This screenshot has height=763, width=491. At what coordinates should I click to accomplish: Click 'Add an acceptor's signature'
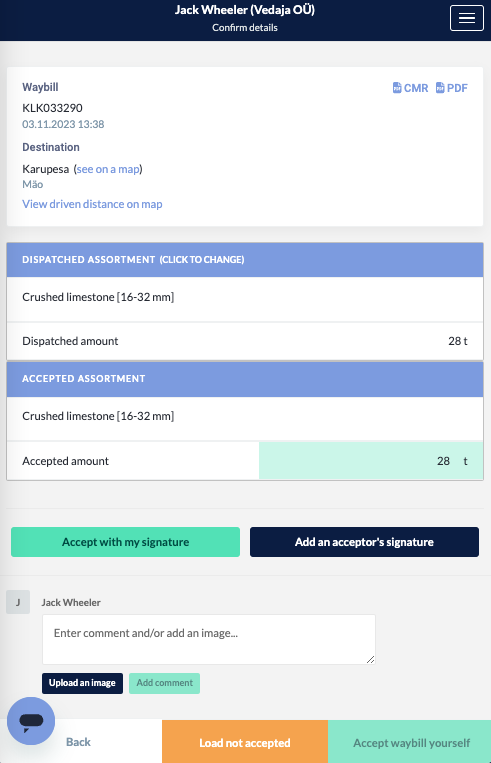coord(364,542)
